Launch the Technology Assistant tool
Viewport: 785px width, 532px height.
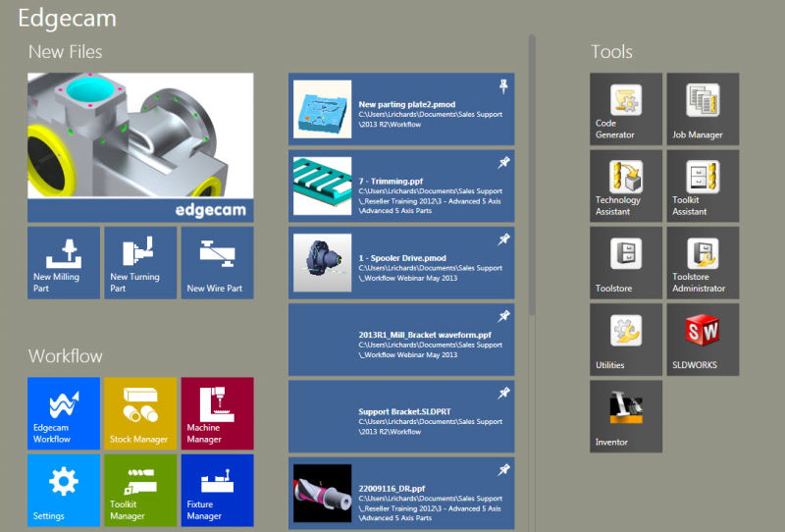pyautogui.click(x=626, y=186)
